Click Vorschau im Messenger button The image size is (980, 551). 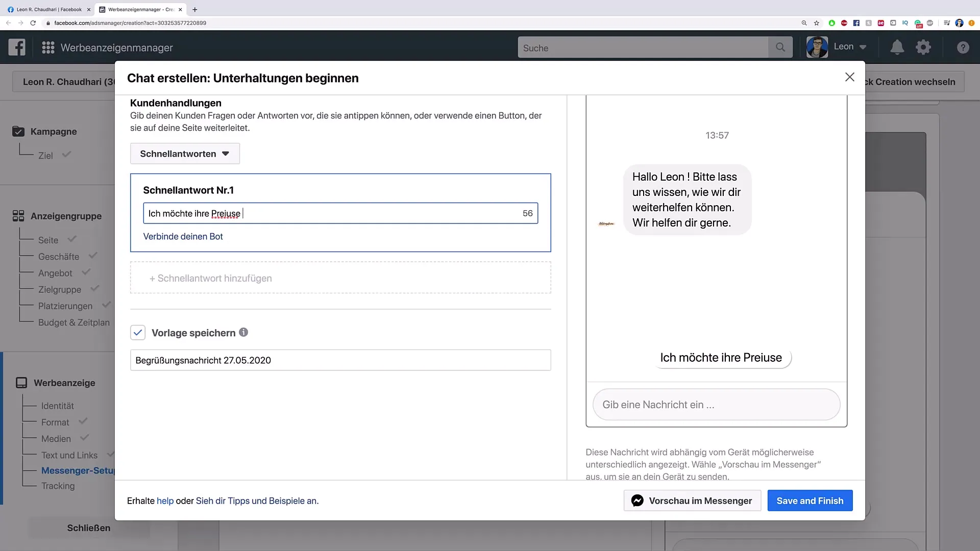pyautogui.click(x=692, y=500)
